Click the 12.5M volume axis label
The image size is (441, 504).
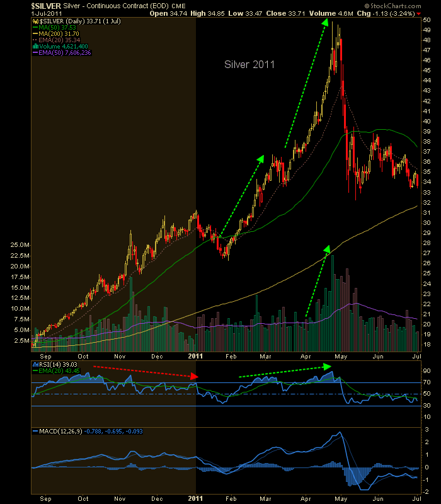(20, 298)
